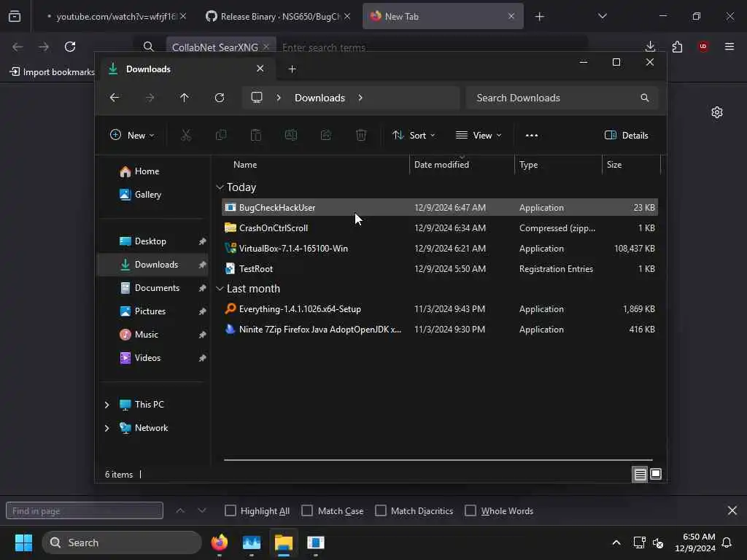Refresh the Downloads folder view

tap(220, 98)
